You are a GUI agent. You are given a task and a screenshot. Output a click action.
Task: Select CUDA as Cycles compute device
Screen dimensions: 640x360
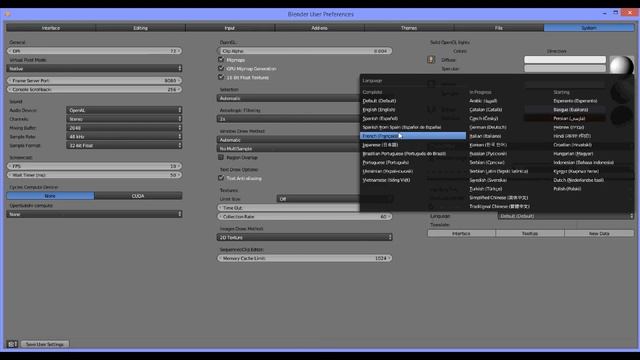[x=138, y=196]
